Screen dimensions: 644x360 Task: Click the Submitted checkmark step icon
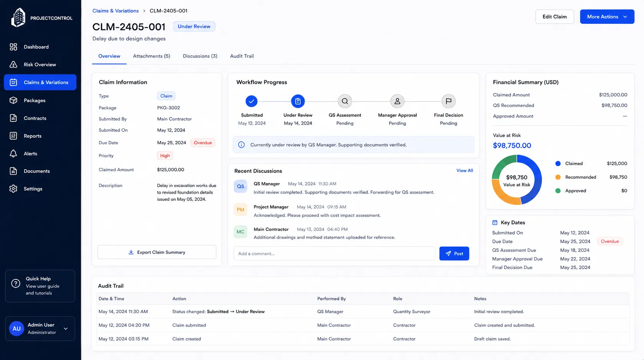(x=252, y=101)
